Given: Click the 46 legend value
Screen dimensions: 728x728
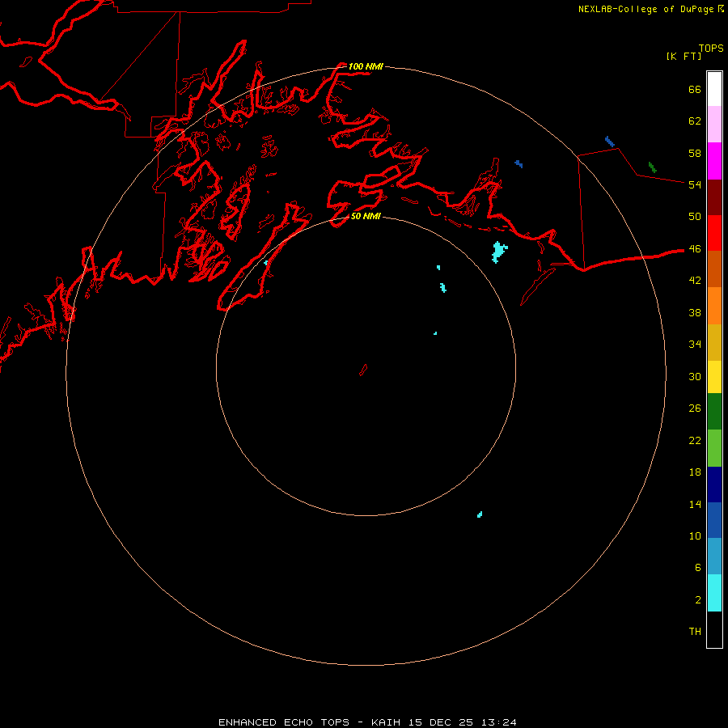Looking at the screenshot, I should coord(695,249).
